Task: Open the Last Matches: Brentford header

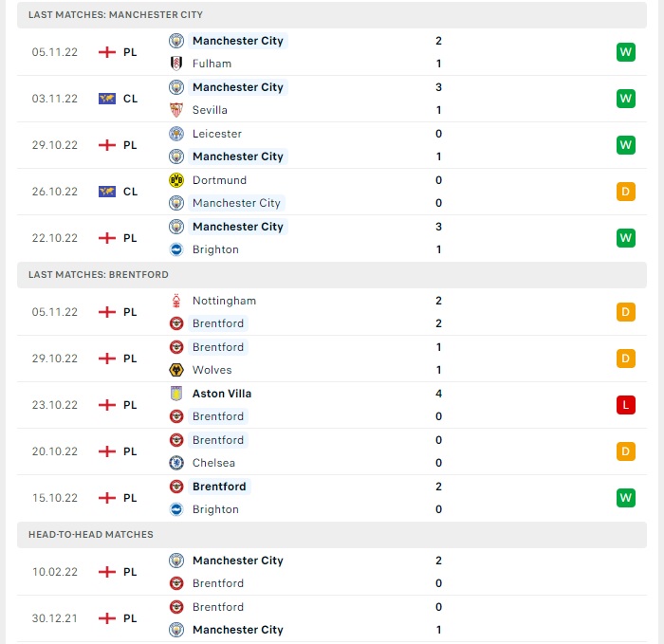Action: (x=99, y=275)
